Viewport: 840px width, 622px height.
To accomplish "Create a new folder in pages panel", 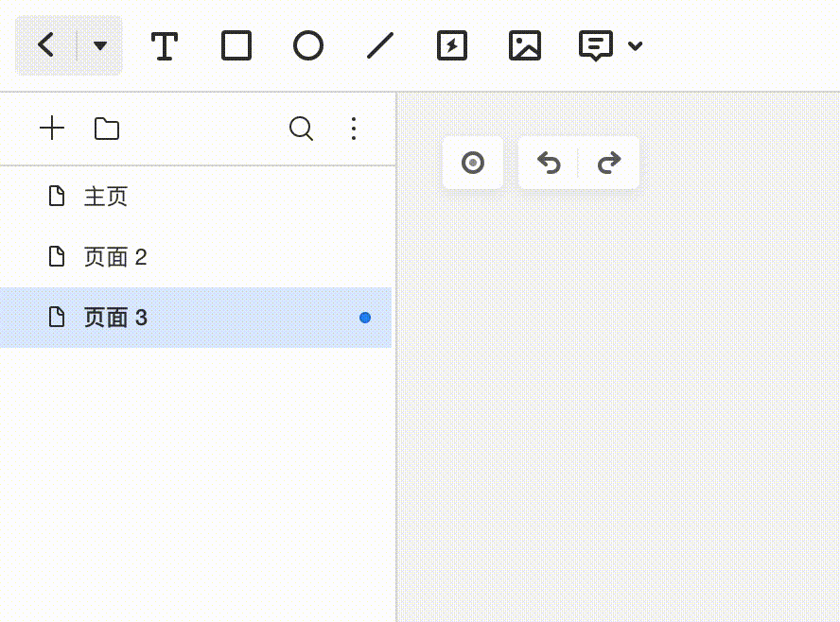I will click(107, 129).
